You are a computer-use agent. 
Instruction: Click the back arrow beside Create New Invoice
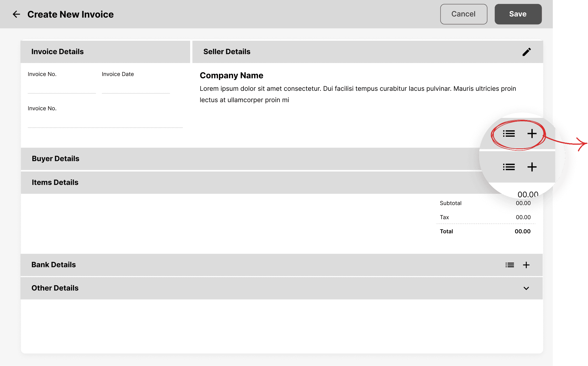click(16, 14)
